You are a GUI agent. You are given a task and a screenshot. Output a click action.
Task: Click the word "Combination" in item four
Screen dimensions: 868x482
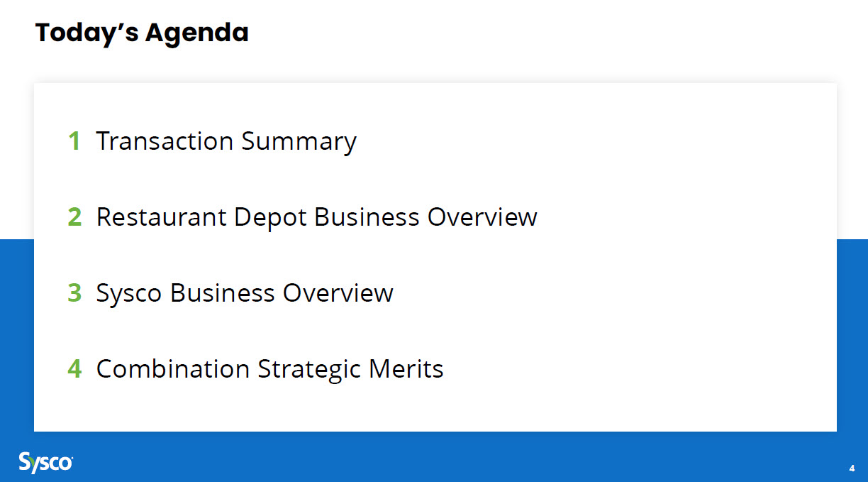172,369
